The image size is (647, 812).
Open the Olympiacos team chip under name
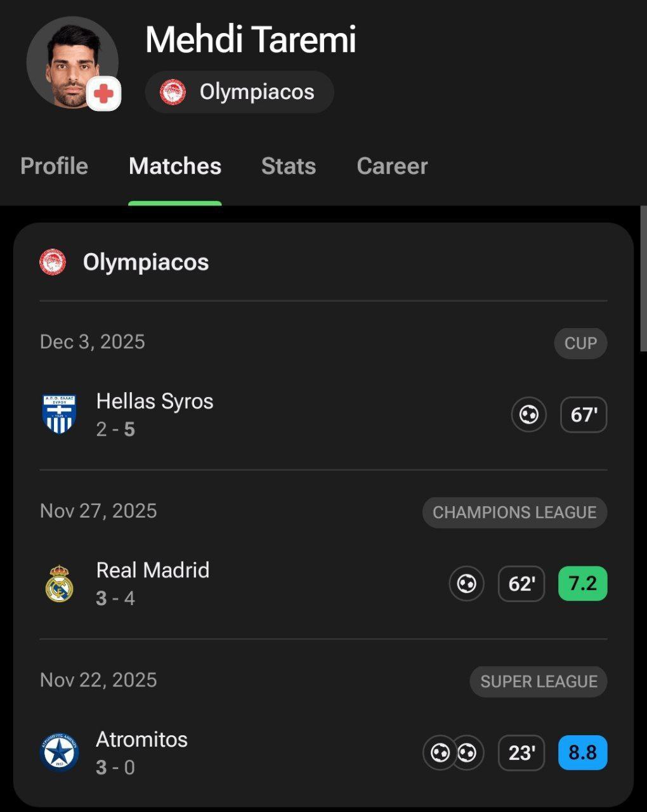(239, 92)
